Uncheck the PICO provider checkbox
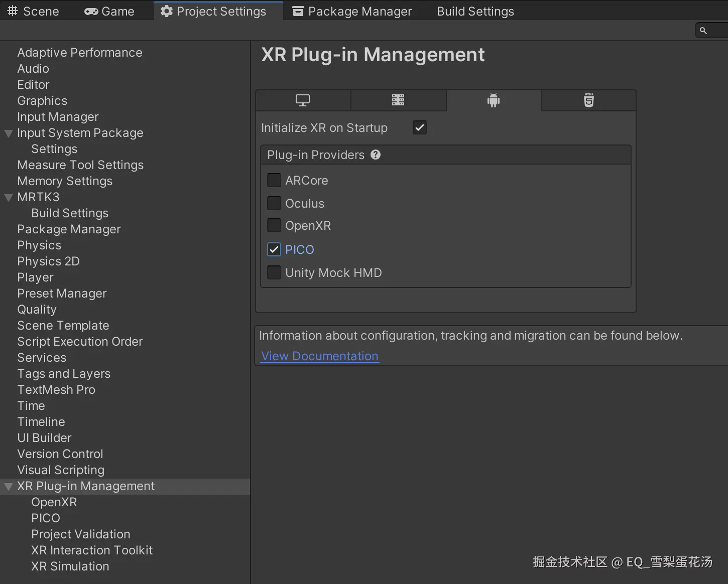Image resolution: width=728 pixels, height=584 pixels. coord(274,249)
